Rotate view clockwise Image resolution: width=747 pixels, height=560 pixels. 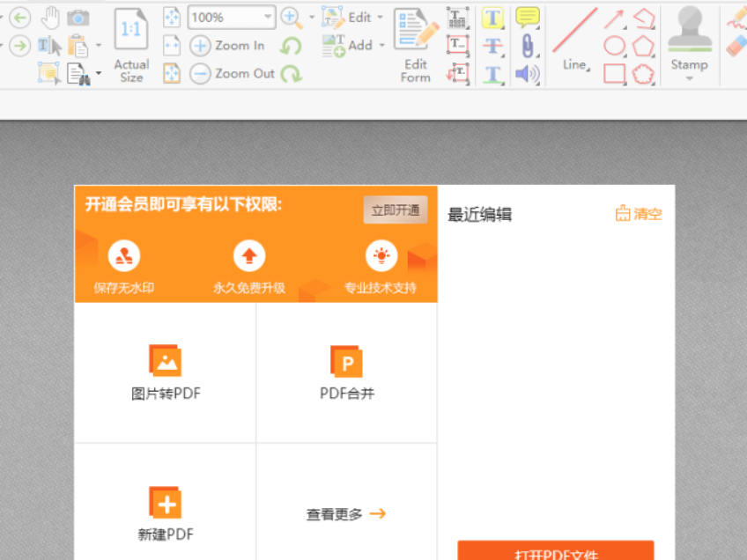(291, 74)
